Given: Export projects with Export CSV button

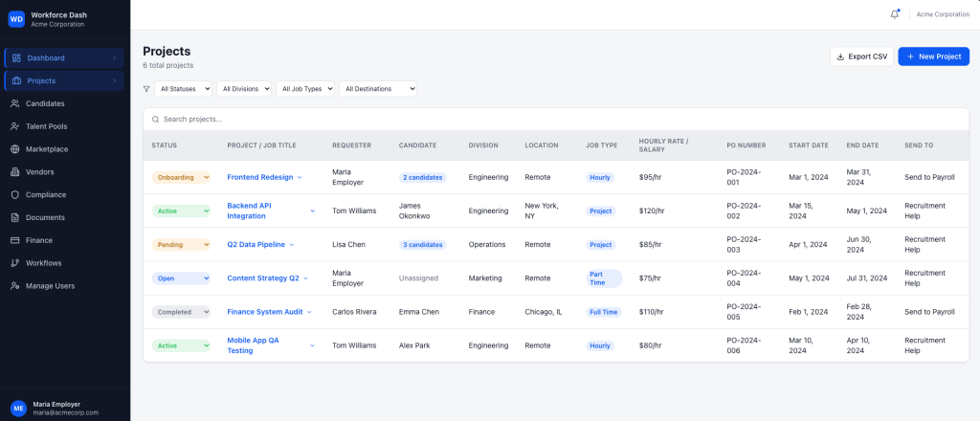Looking at the screenshot, I should [861, 56].
